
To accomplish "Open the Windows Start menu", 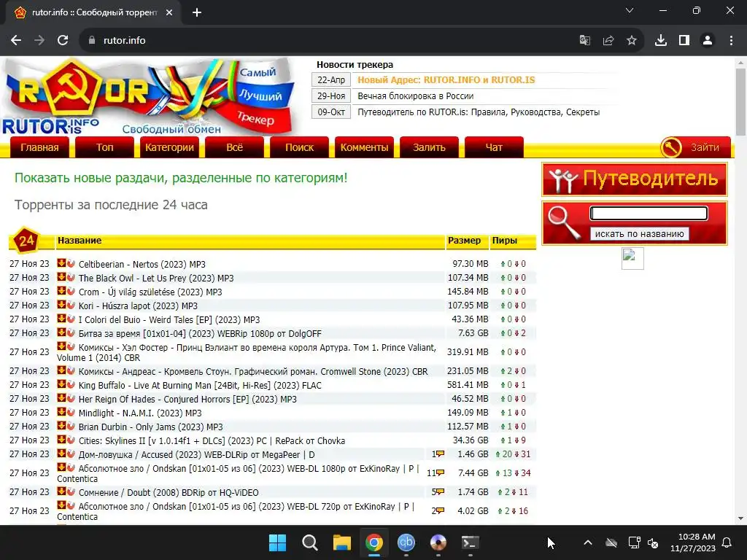I will (x=277, y=542).
